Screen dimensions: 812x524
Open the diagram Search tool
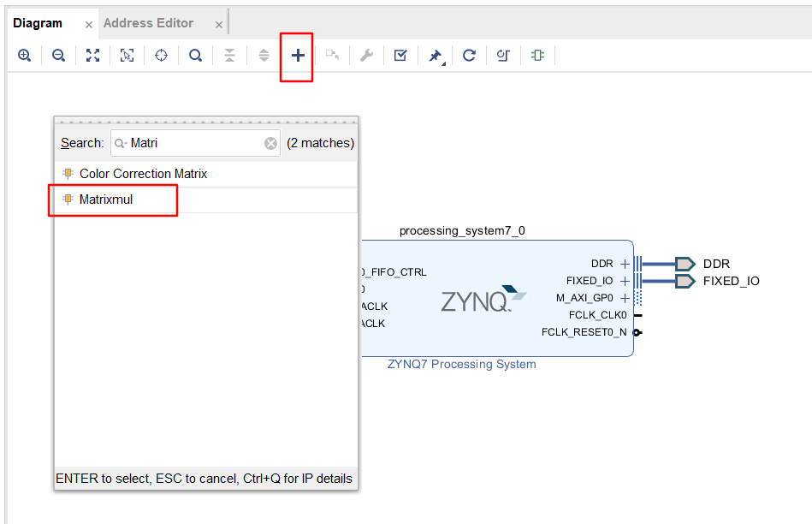tap(195, 55)
